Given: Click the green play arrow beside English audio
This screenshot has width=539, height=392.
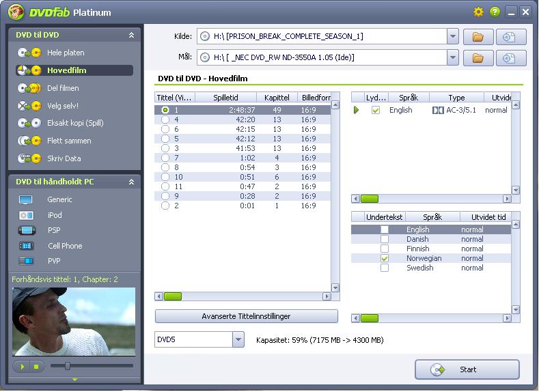Looking at the screenshot, I should [356, 110].
